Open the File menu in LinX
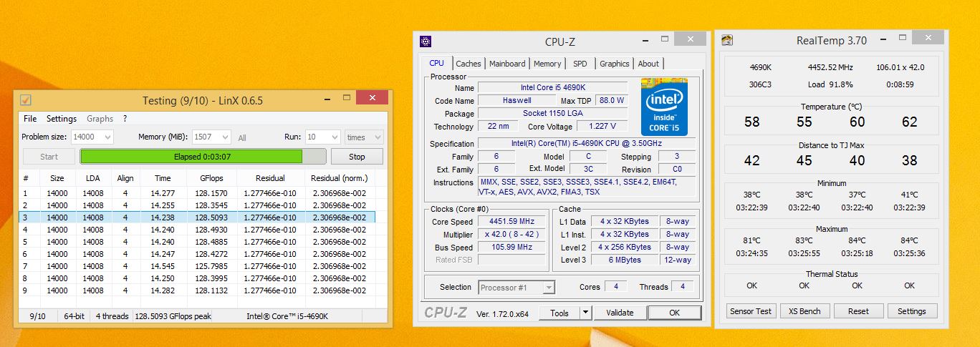Viewport: 980px width, 347px height. point(30,119)
